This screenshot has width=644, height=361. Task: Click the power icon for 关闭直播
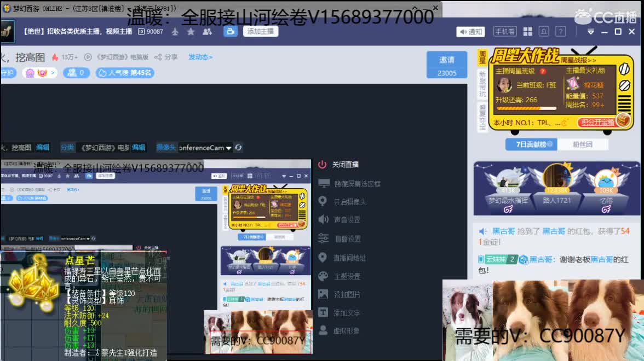323,165
